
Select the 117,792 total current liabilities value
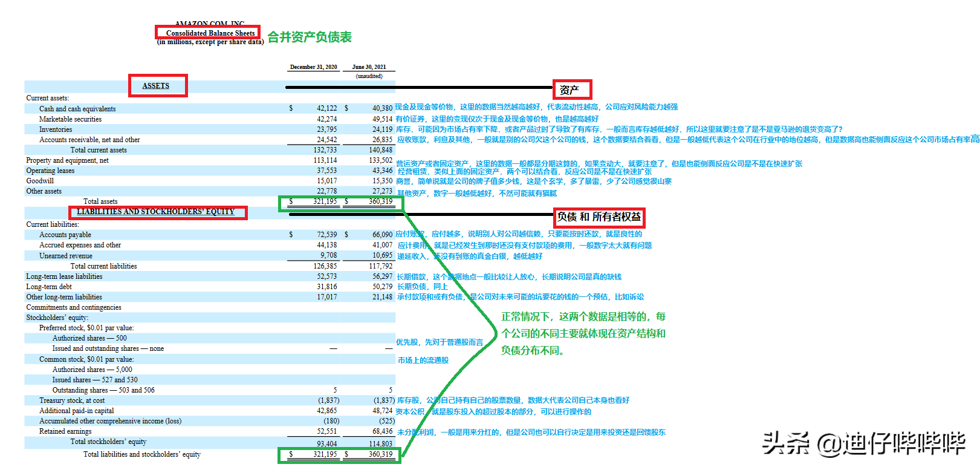coord(381,266)
